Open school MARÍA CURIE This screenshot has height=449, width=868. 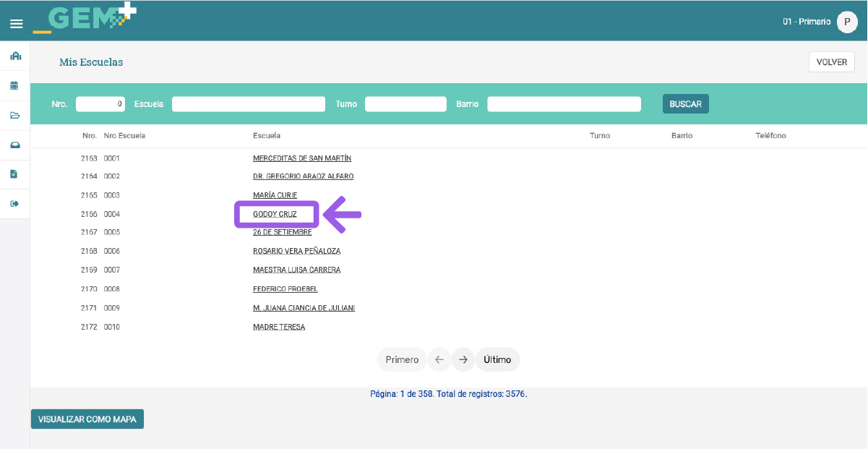(275, 195)
